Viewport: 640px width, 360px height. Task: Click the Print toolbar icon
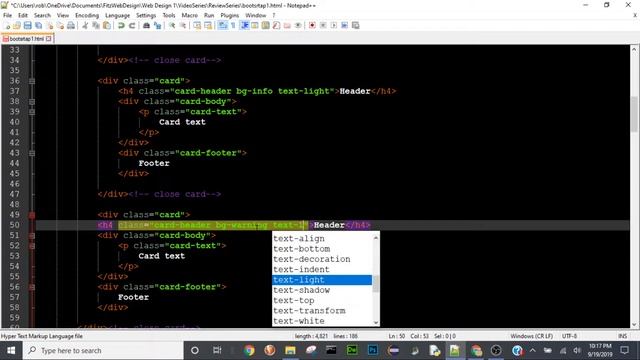pos(71,26)
